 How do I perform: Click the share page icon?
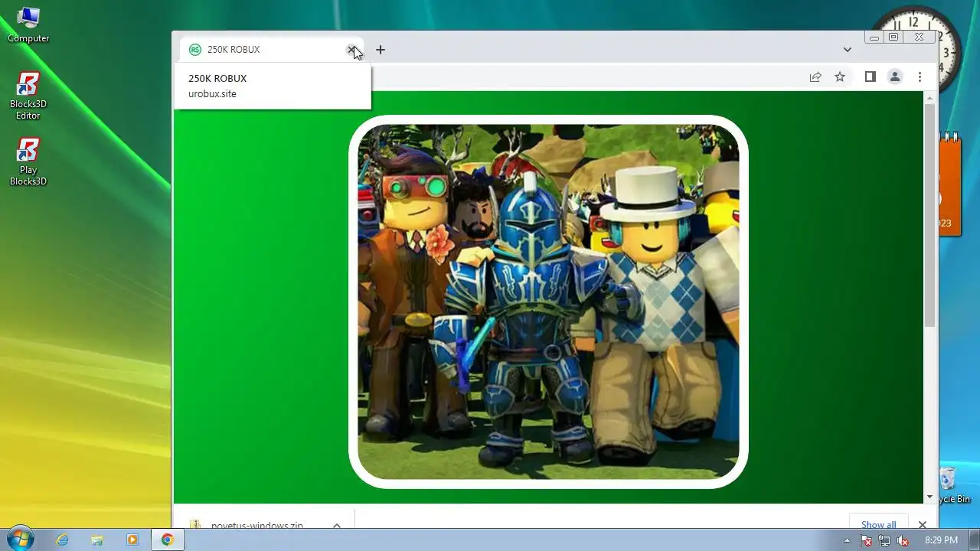[815, 77]
